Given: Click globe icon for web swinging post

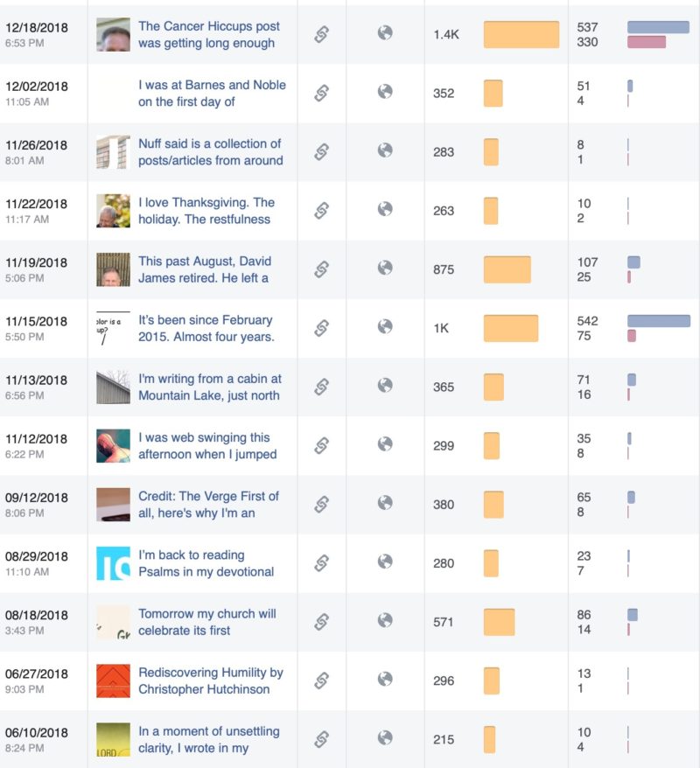Looking at the screenshot, I should point(384,444).
